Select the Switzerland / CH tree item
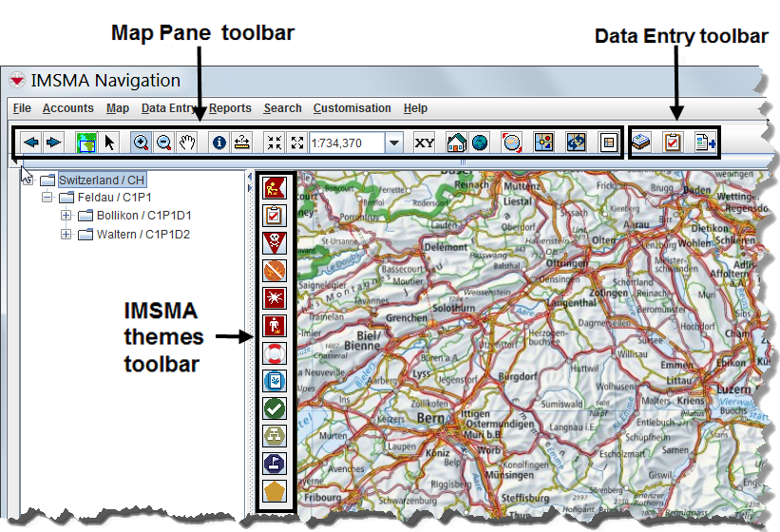The height and width of the screenshot is (532, 780). [x=102, y=180]
